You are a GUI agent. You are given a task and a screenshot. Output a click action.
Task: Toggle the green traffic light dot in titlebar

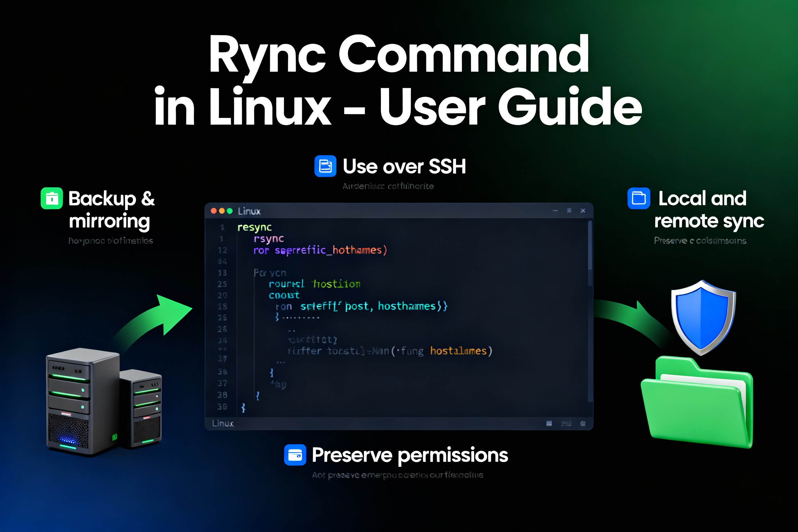(230, 211)
